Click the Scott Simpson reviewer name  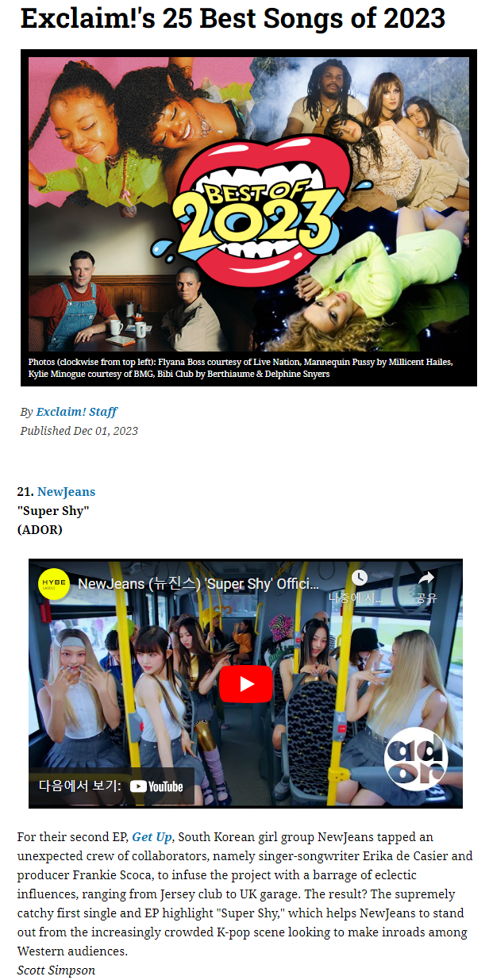tap(56, 970)
